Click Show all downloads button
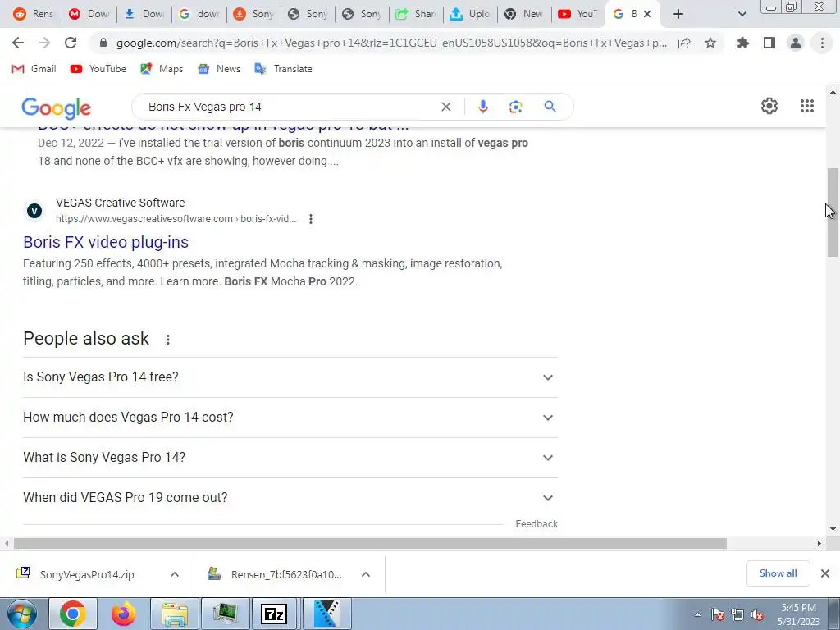This screenshot has height=630, width=840. click(x=778, y=573)
